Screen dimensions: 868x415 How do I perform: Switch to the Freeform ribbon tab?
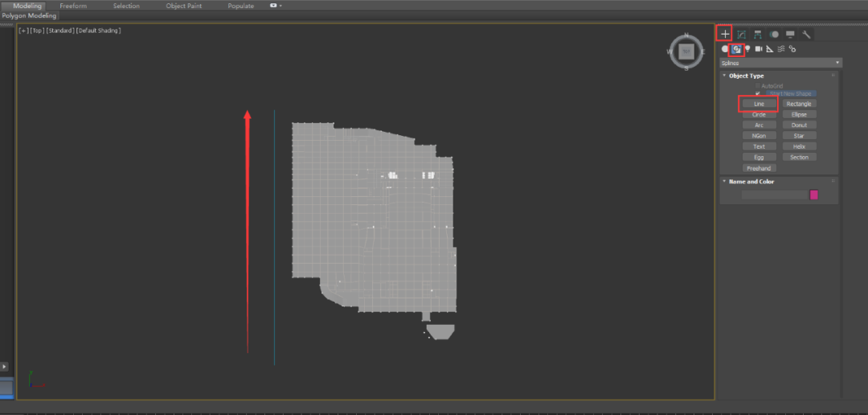coord(73,6)
